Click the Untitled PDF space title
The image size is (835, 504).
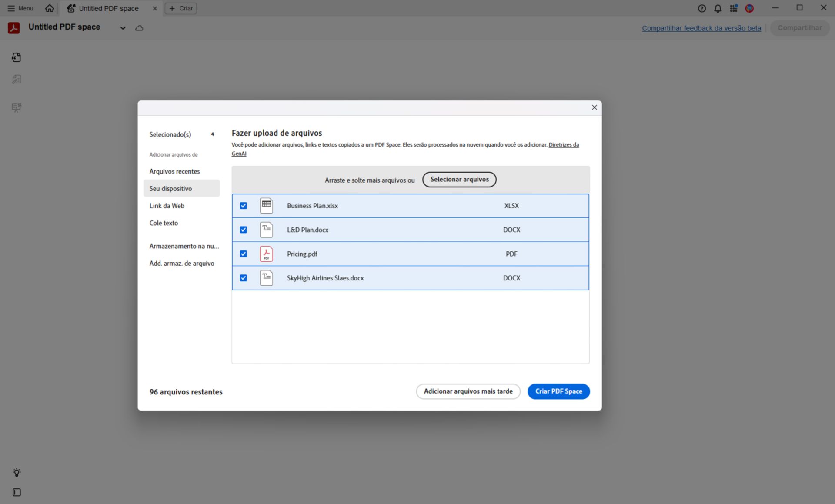coord(64,27)
